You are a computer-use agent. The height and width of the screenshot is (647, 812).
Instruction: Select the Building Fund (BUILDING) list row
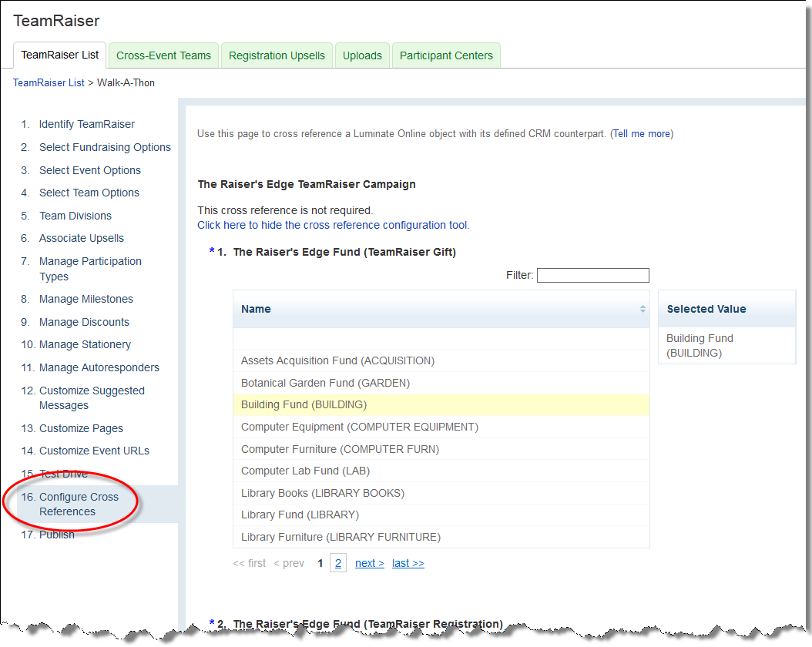pos(441,405)
